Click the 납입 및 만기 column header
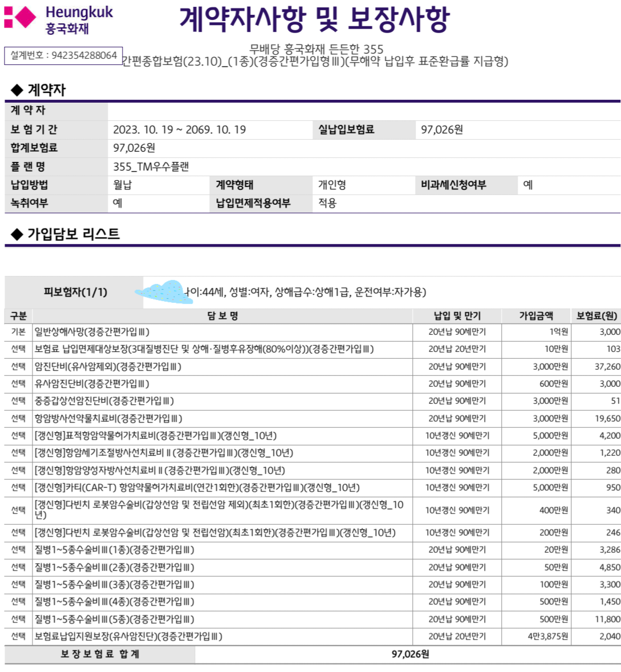The height and width of the screenshot is (672, 621). (457, 316)
